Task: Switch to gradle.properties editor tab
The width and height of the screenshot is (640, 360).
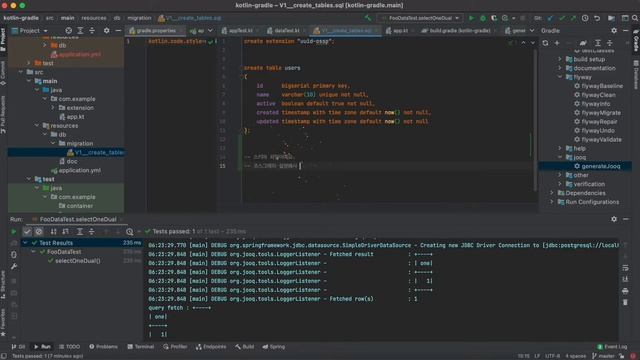Action: (156, 31)
